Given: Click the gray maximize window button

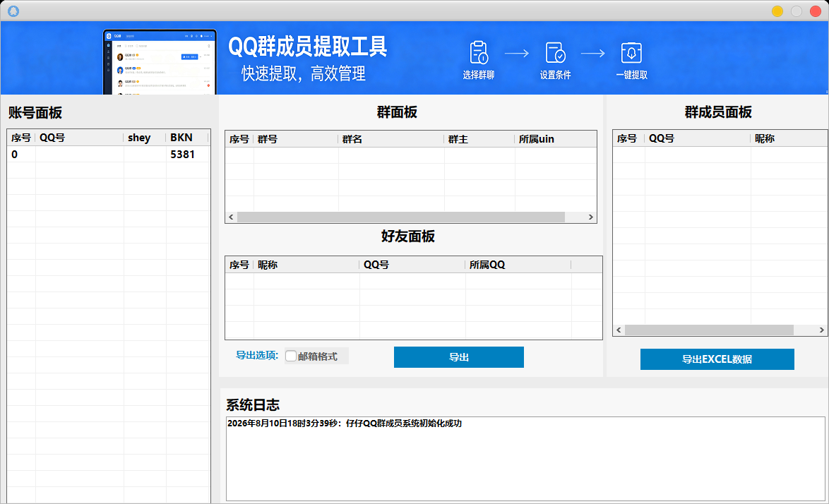Looking at the screenshot, I should click(797, 11).
